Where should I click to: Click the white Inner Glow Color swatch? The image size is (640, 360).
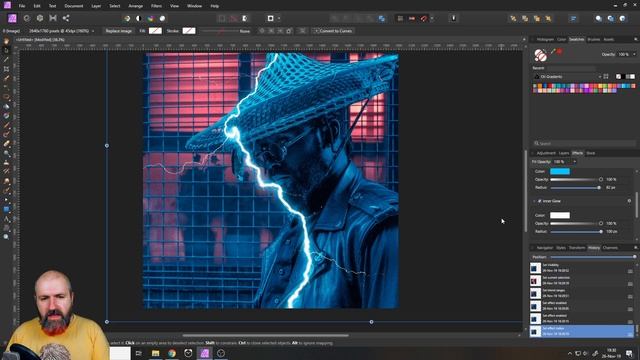(560, 215)
